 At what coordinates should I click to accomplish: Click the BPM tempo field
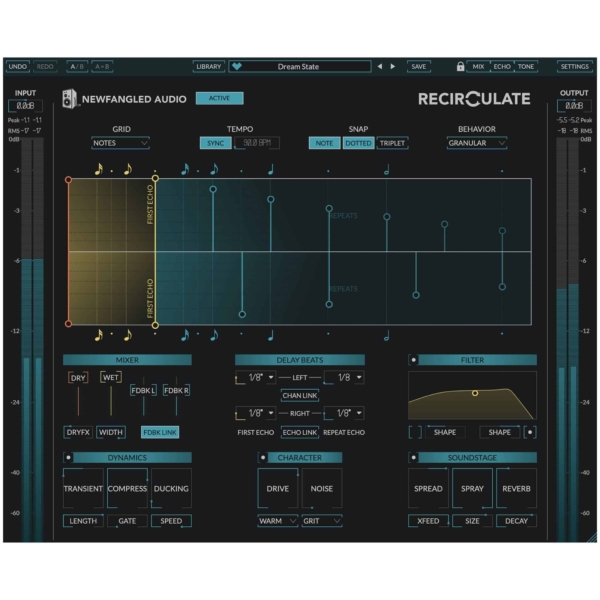pos(257,143)
